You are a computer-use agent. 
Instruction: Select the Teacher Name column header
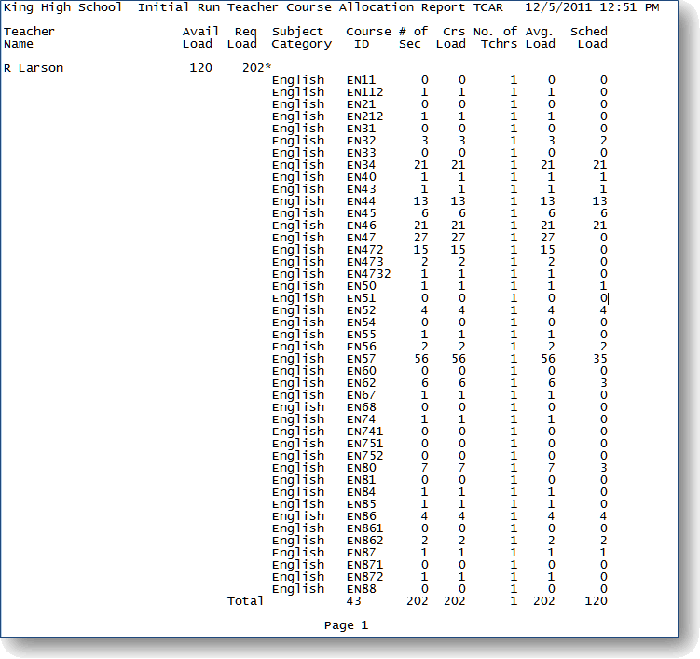click(x=29, y=38)
